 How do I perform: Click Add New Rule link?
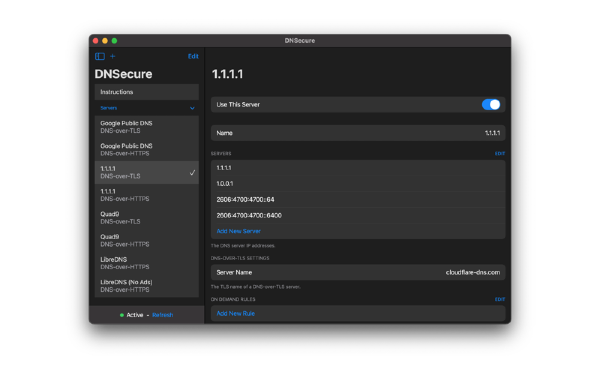[236, 313]
